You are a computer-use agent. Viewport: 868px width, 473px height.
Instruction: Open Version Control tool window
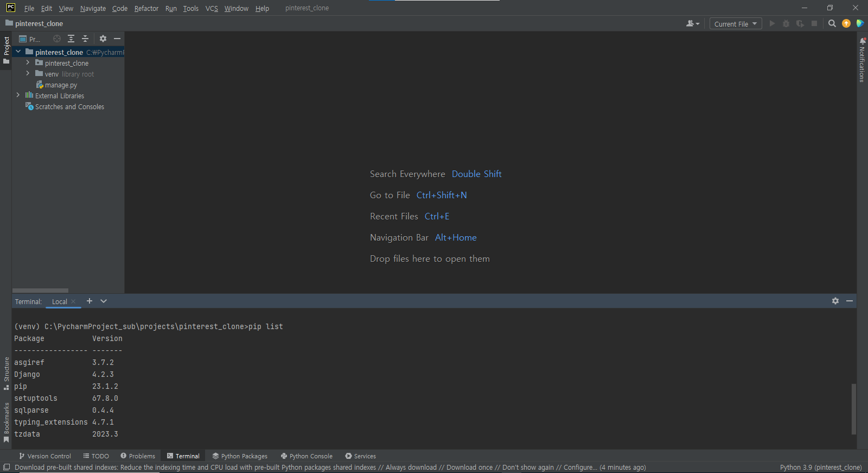click(x=45, y=456)
